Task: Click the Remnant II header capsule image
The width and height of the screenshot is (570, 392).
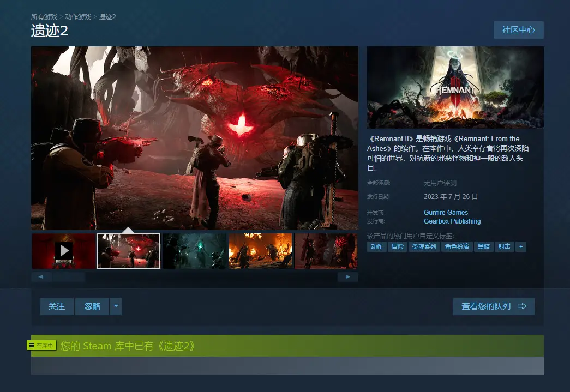Action: pos(455,87)
